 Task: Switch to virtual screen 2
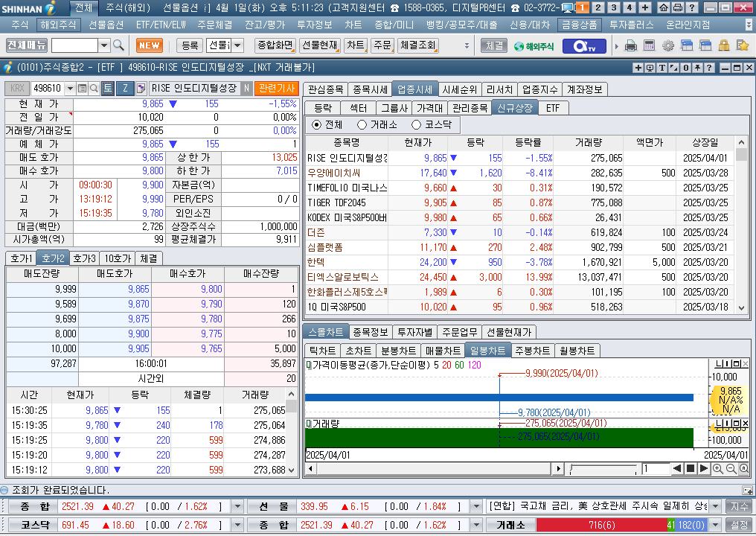pos(598,7)
